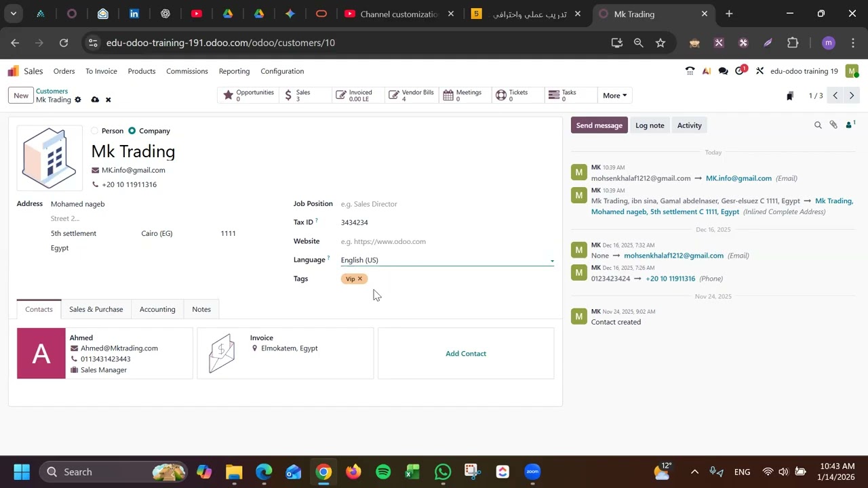The image size is (868, 488).
Task: Open the VoIP phone icon in navbar
Action: point(690,71)
